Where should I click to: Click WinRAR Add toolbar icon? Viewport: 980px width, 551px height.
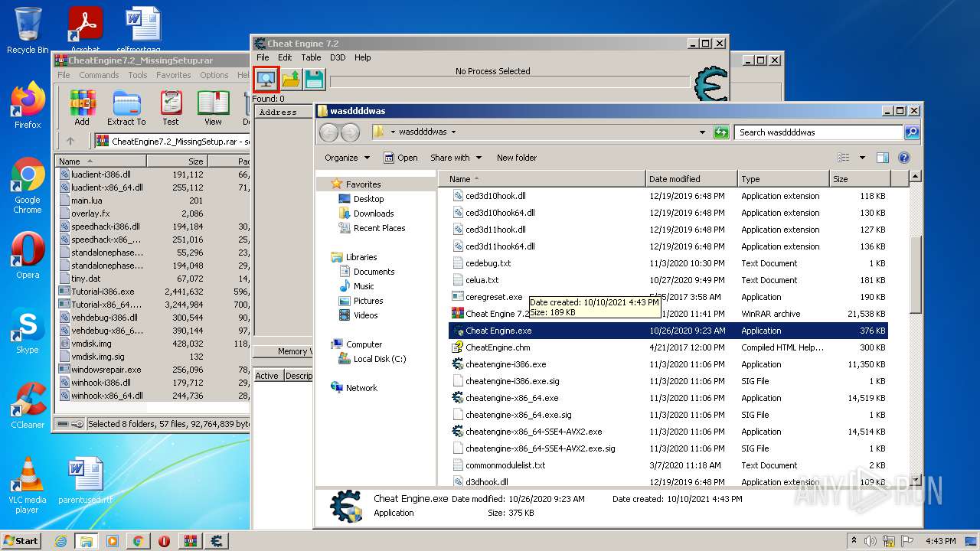point(82,108)
